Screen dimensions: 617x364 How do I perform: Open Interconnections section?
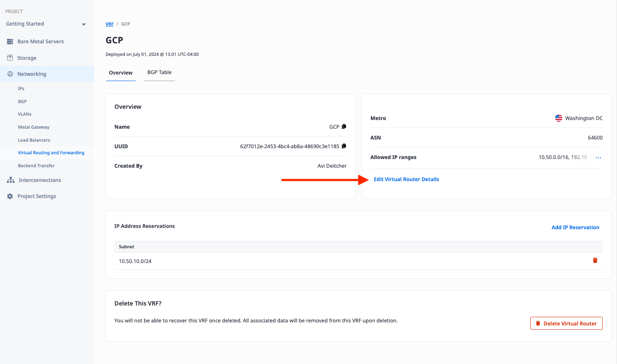tap(40, 180)
